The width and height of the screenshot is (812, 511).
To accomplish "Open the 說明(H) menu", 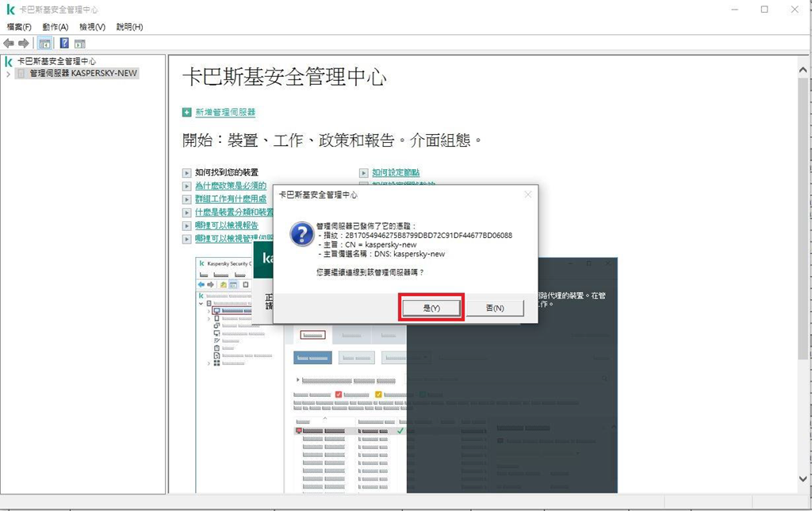I will tap(129, 27).
